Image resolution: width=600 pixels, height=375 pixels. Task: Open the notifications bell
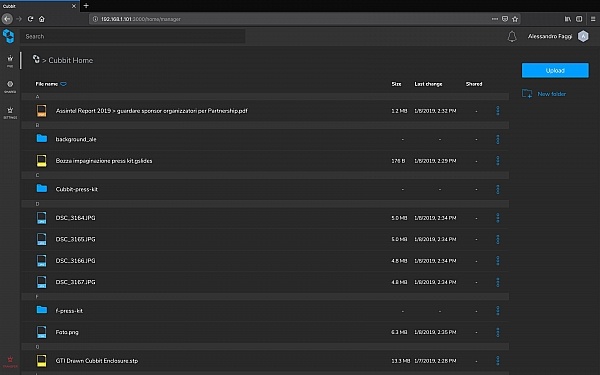[512, 36]
